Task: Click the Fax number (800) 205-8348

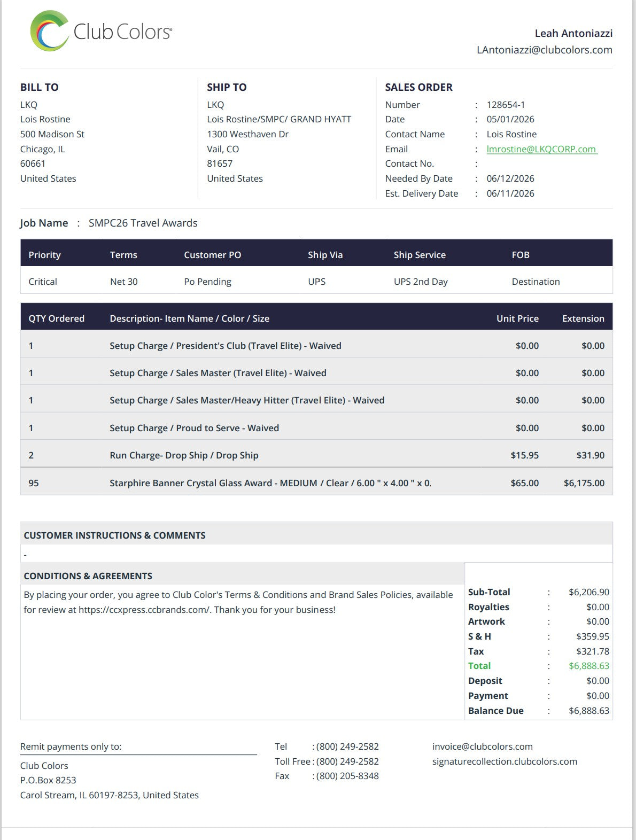Action: [x=347, y=776]
